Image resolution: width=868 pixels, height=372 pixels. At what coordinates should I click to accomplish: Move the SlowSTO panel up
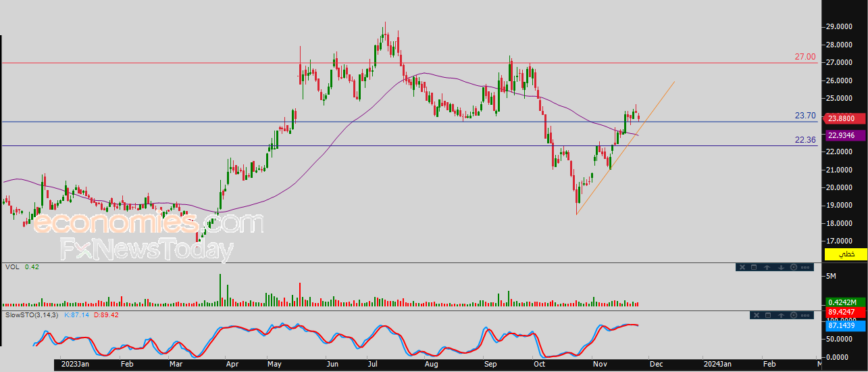(x=782, y=315)
